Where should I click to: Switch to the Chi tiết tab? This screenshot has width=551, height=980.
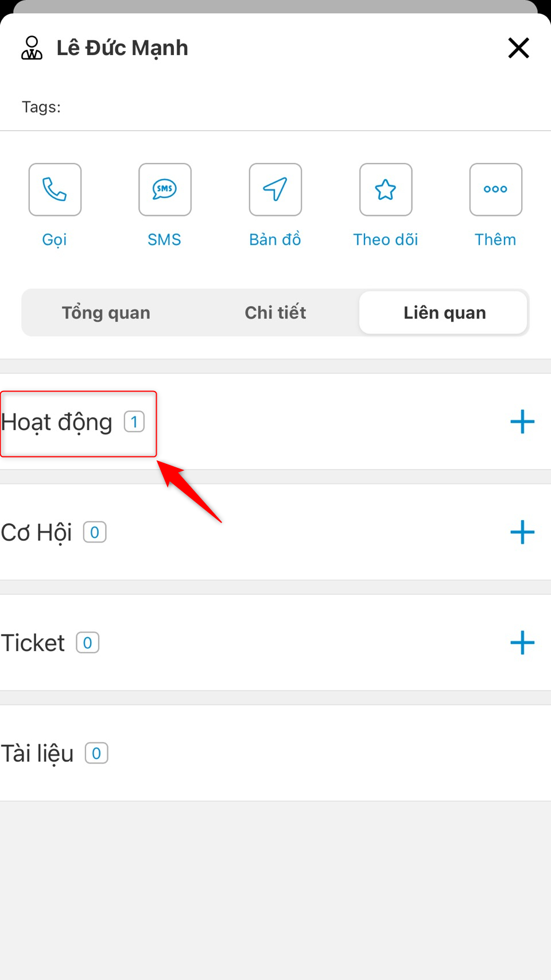275,313
